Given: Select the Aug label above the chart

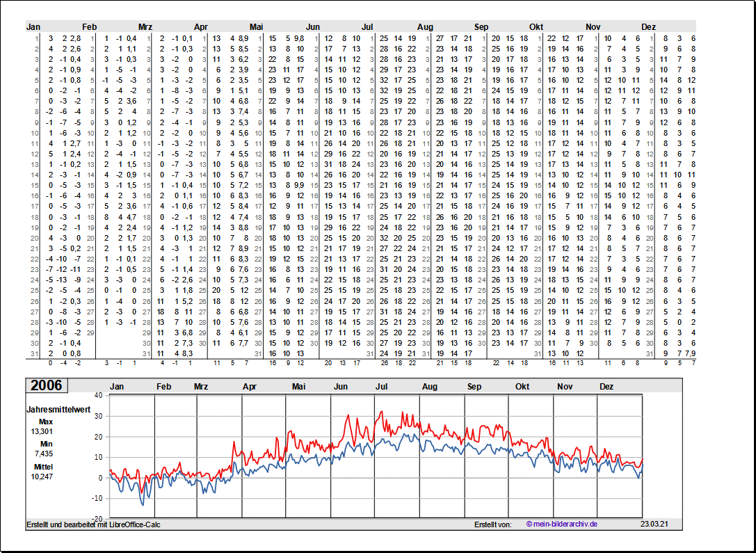Looking at the screenshot, I should [430, 387].
